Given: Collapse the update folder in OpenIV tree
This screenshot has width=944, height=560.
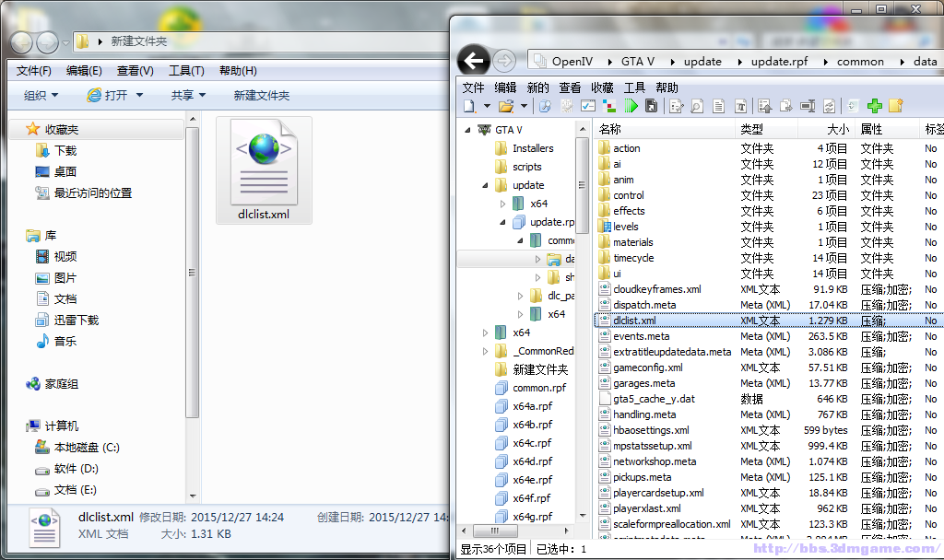Looking at the screenshot, I should [x=487, y=185].
